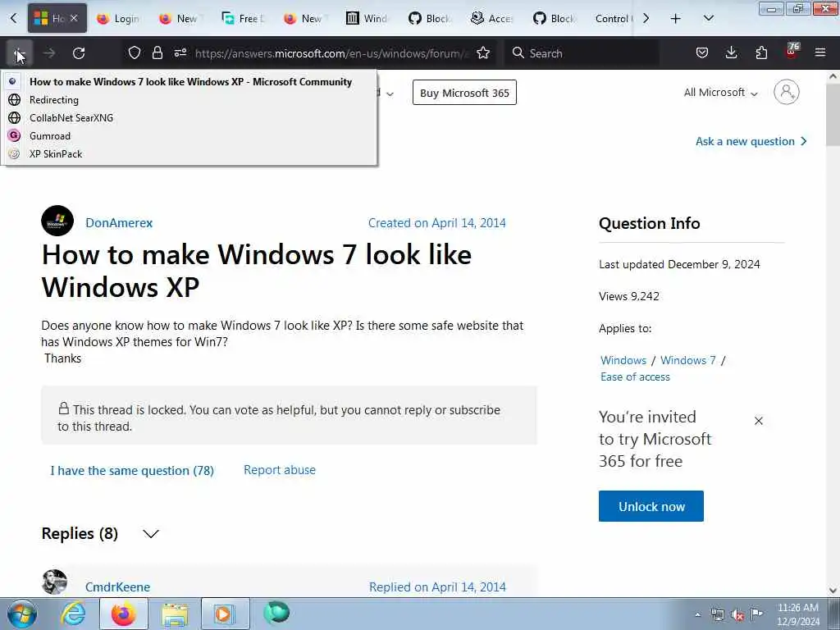840x630 pixels.
Task: Click the scrollbar down arrow
Action: [833, 591]
